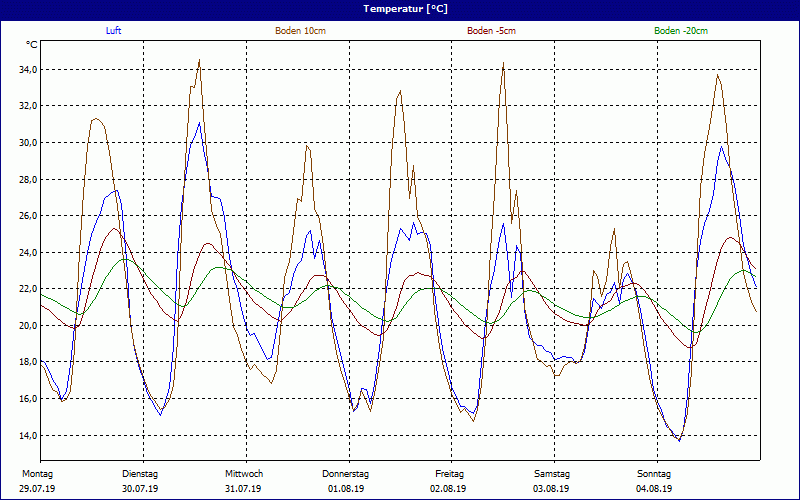800x500 pixels.
Task: Click the date 03.08.19
Action: pos(551,489)
